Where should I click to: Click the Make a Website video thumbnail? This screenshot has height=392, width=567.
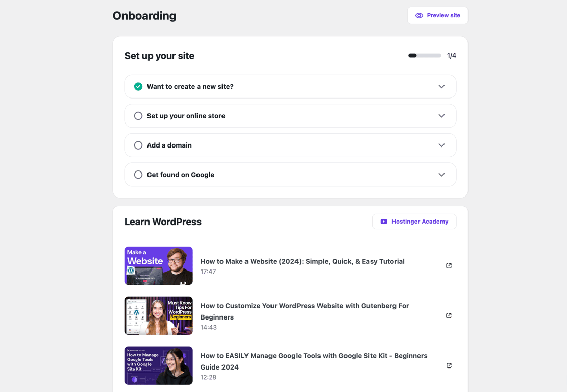[158, 265]
